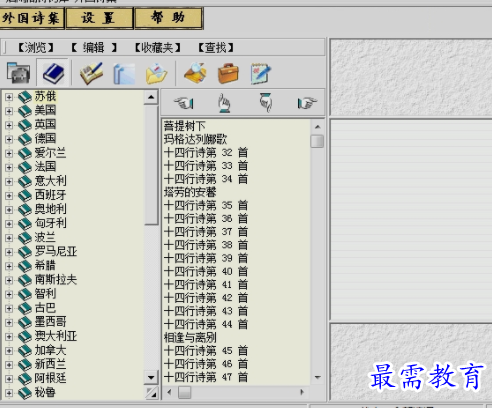Viewport: 492px width, 408px height.
Task: Click the open yellow folder icon
Action: [157, 73]
